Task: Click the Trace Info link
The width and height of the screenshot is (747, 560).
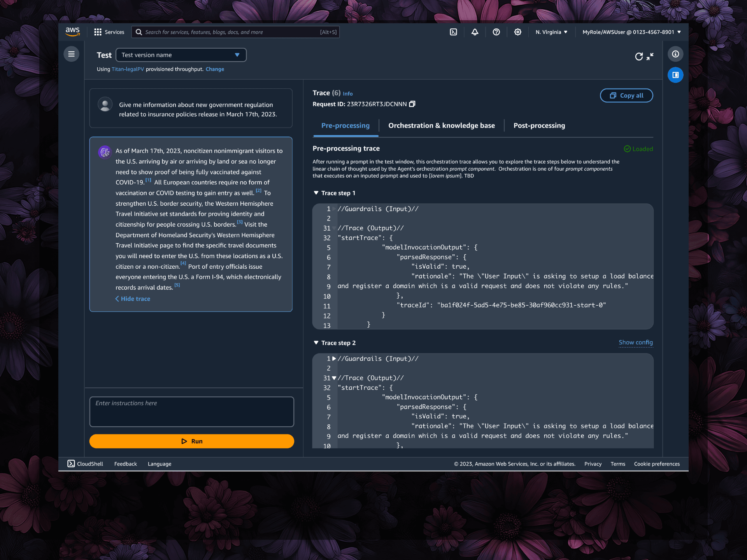Action: coord(347,94)
